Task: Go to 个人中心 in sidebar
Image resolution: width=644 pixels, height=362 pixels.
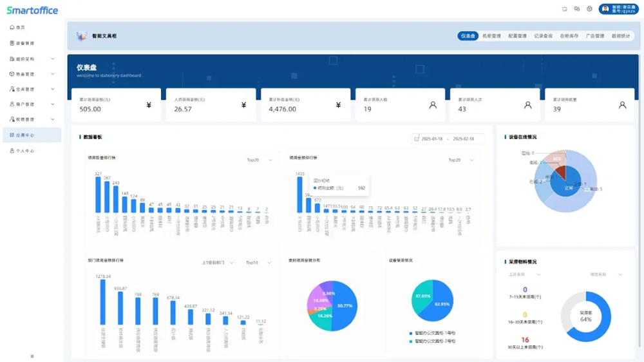Action: point(24,151)
